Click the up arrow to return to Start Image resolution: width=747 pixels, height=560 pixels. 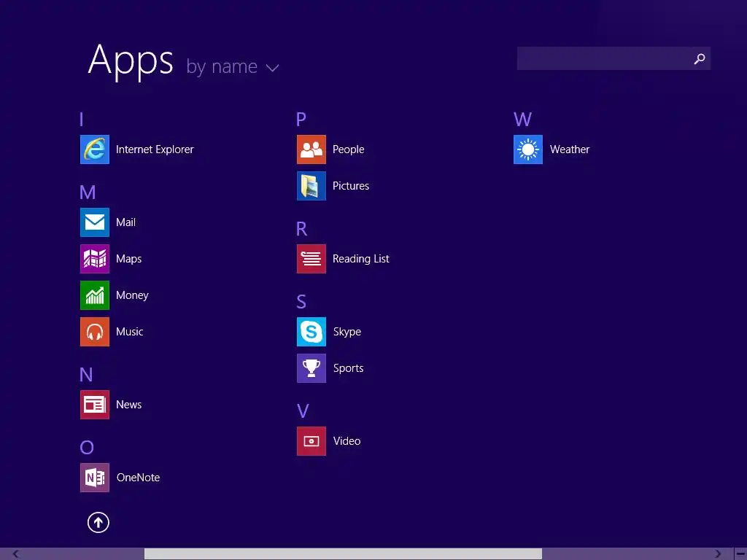(98, 522)
